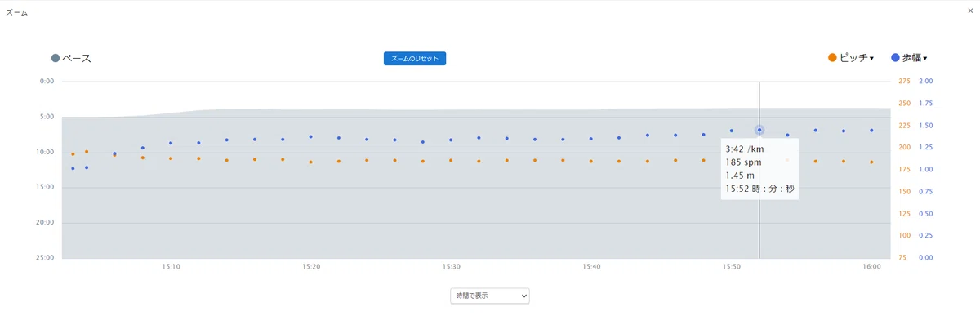The height and width of the screenshot is (329, 980).
Task: Click the highlighted blue data point at 15:52
Action: (759, 130)
